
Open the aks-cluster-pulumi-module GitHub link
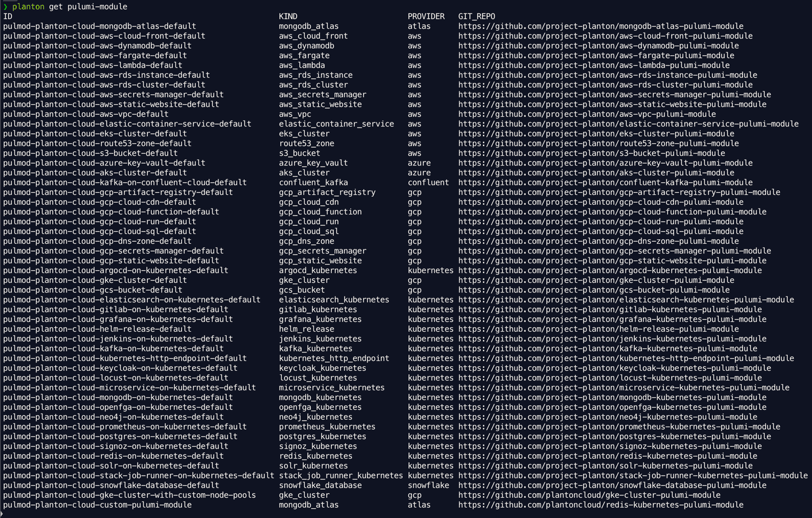[x=596, y=172]
